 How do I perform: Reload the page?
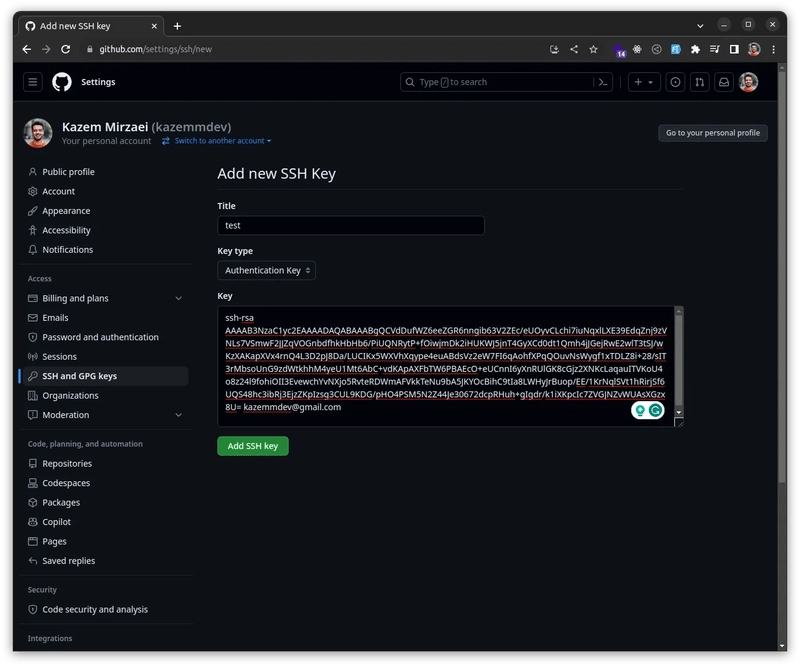tap(65, 49)
